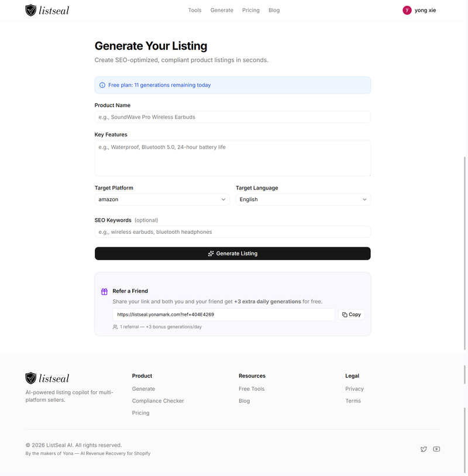Screen dimensions: 468x476
Task: Click the info icon in free plan banner
Action: 102,85
